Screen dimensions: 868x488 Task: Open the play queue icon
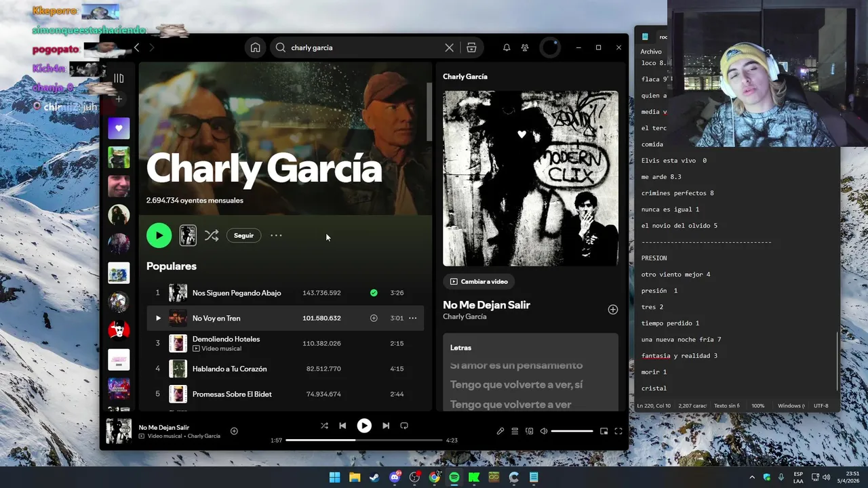[515, 431]
